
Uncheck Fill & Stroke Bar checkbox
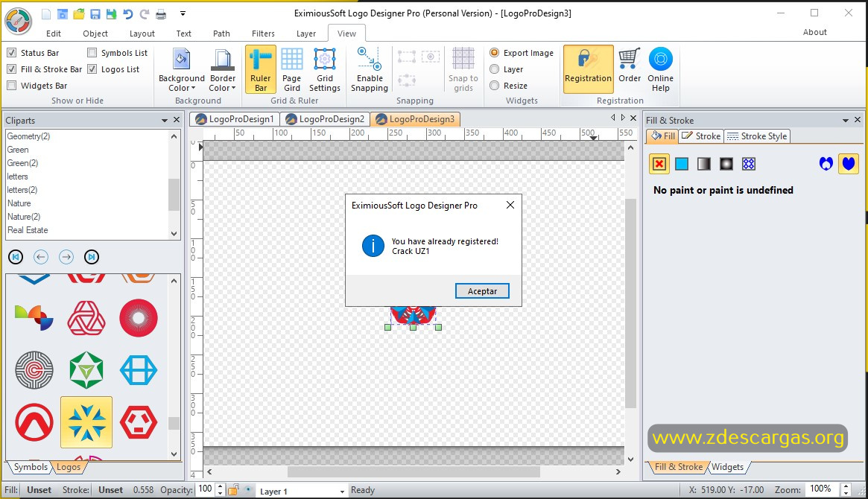pyautogui.click(x=12, y=69)
